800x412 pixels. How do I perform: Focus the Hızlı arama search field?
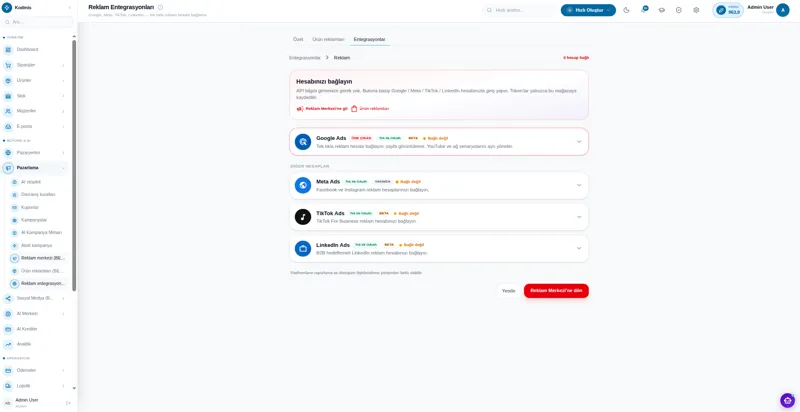(519, 10)
